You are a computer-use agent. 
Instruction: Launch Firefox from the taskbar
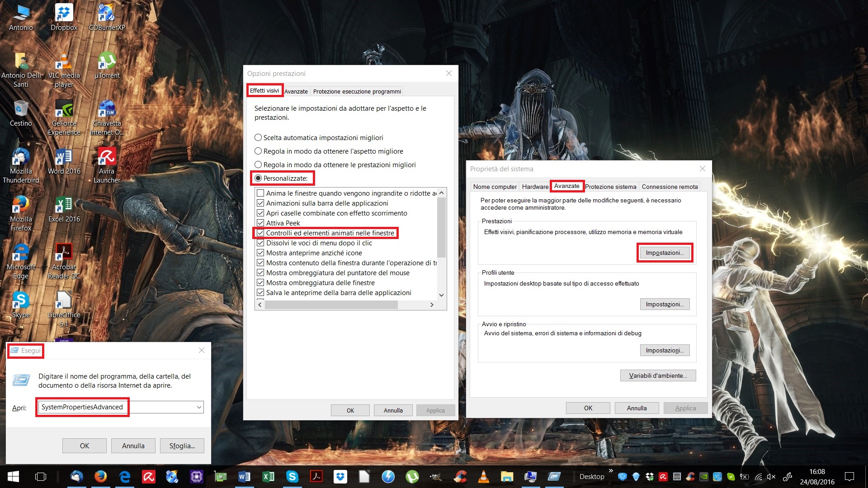tap(100, 476)
